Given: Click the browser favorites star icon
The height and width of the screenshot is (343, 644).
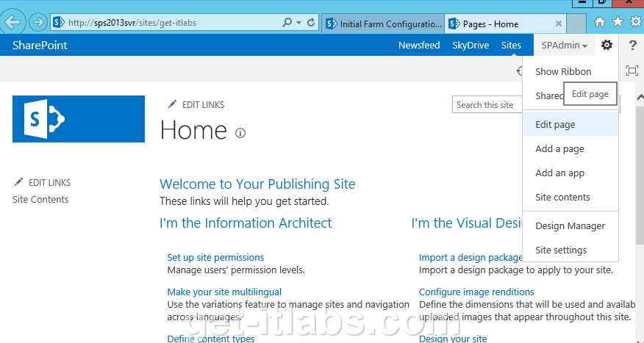Looking at the screenshot, I should point(618,22).
